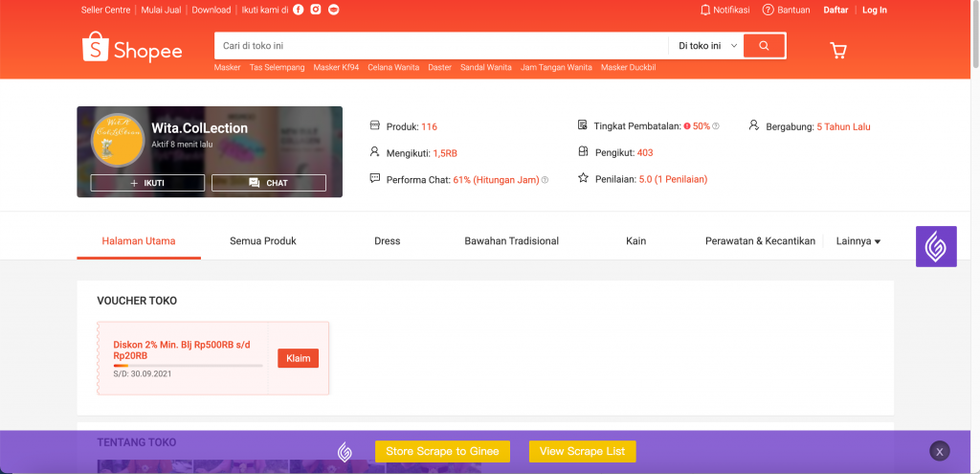Click the Cari di toko ini search field
The width and height of the screenshot is (980, 474).
point(441,46)
